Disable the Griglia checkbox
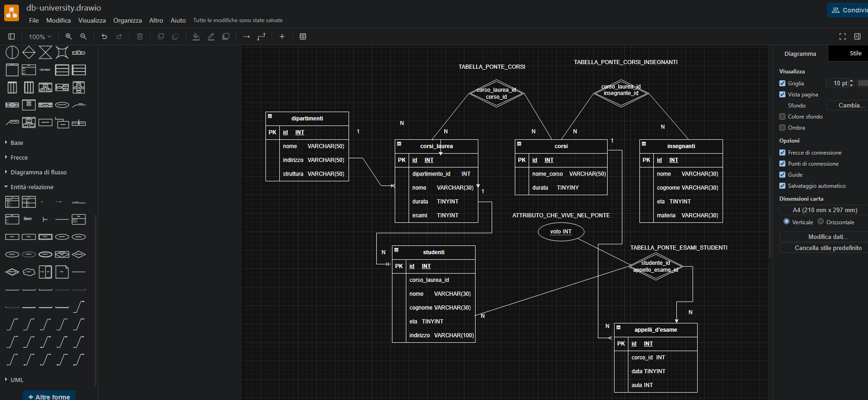Viewport: 868px width, 400px height. [x=782, y=84]
